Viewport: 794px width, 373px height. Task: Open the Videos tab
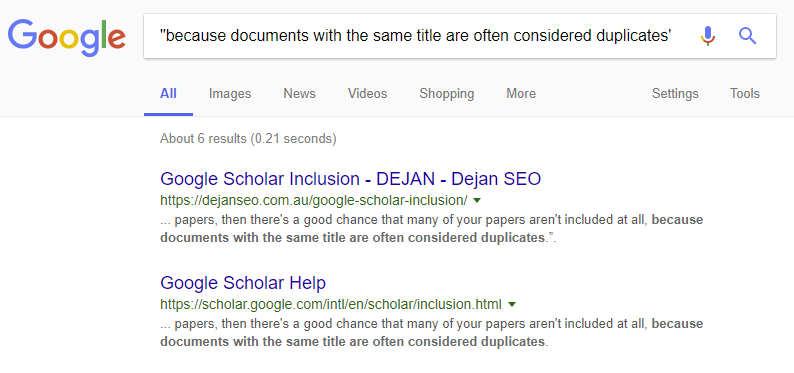click(367, 94)
